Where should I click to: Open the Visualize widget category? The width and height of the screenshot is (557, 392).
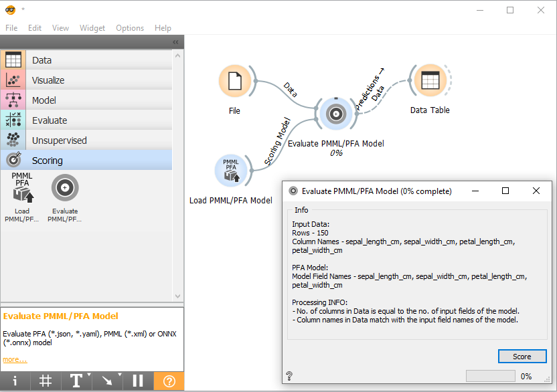click(x=86, y=80)
